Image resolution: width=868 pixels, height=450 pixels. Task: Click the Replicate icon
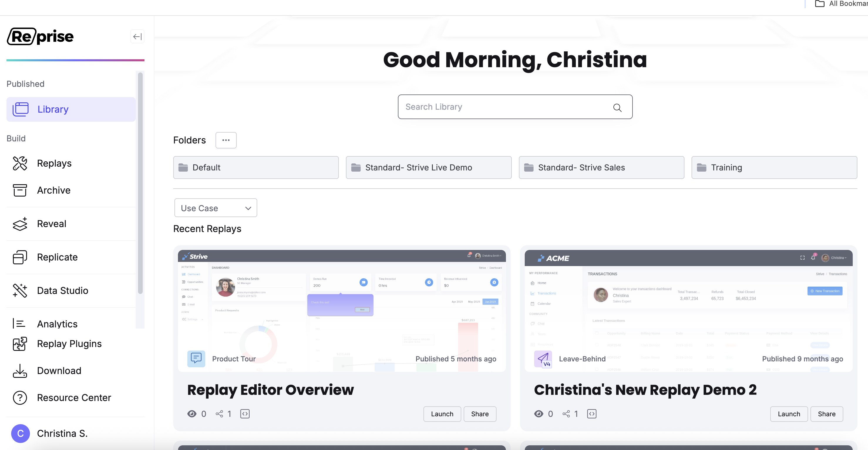20,257
